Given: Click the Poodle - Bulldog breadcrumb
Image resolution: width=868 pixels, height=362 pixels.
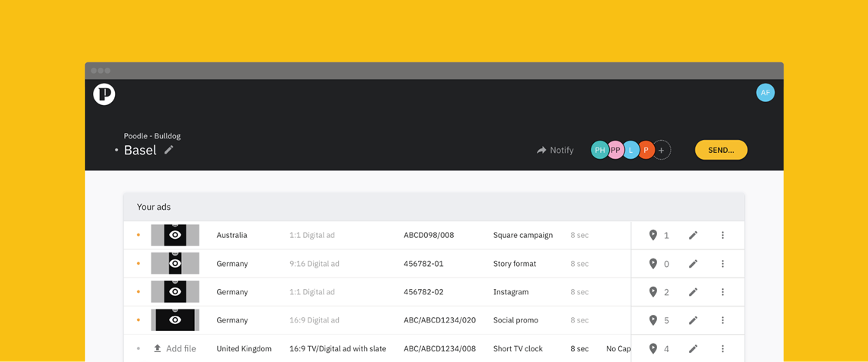Looking at the screenshot, I should [152, 136].
